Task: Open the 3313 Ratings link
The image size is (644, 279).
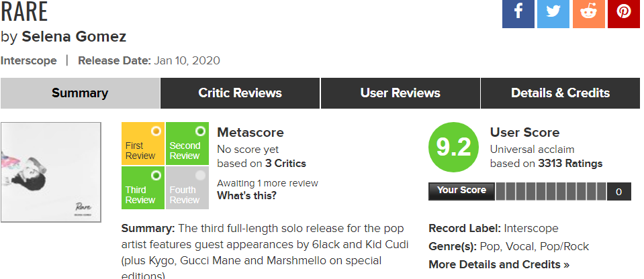Action: pyautogui.click(x=570, y=163)
